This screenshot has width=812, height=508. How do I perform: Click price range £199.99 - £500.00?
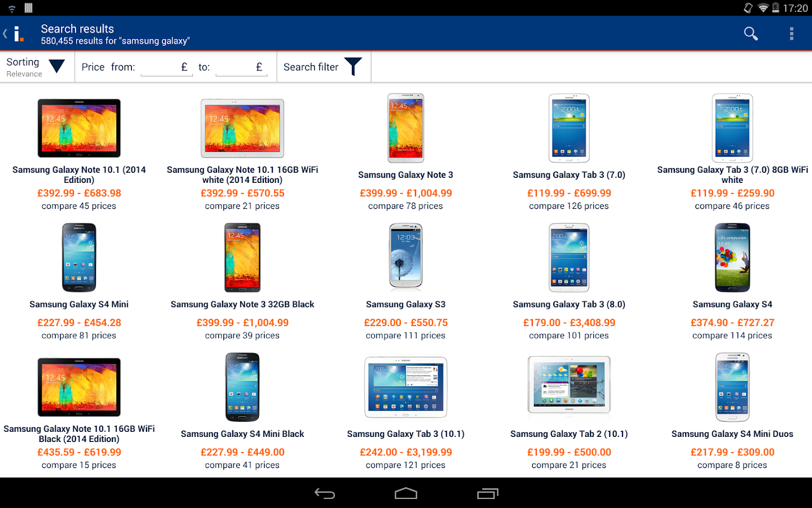(569, 452)
